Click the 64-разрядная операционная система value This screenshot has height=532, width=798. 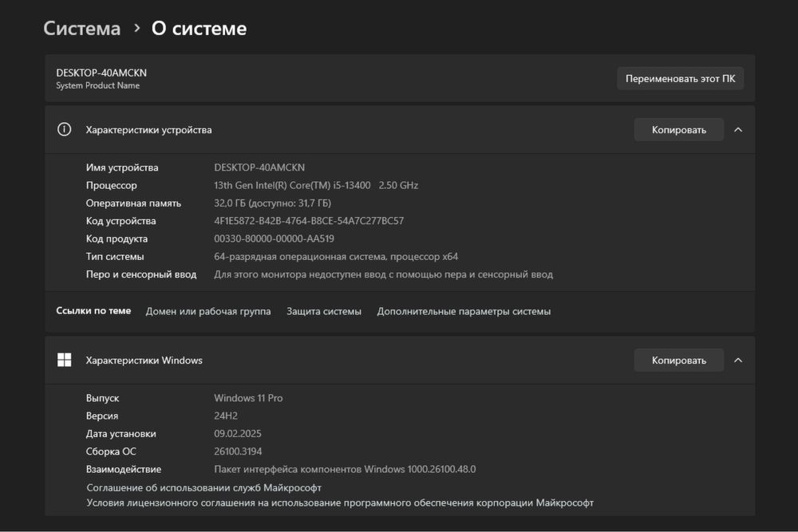336,256
